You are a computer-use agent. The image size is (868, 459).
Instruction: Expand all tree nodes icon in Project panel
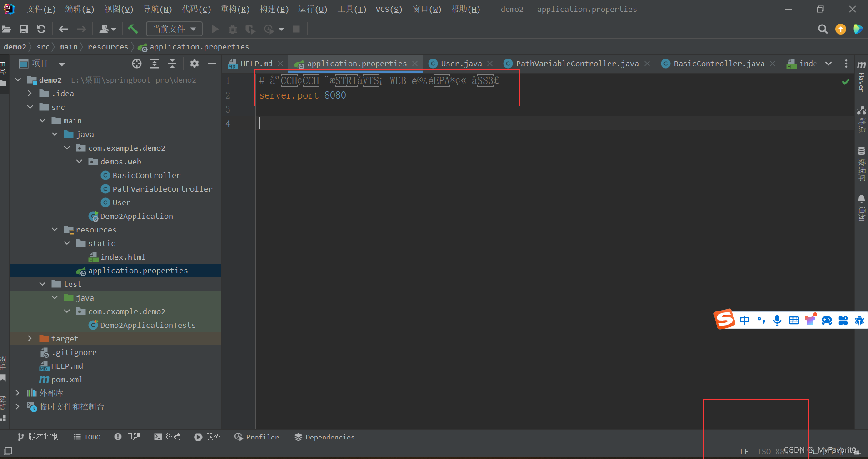pos(155,64)
